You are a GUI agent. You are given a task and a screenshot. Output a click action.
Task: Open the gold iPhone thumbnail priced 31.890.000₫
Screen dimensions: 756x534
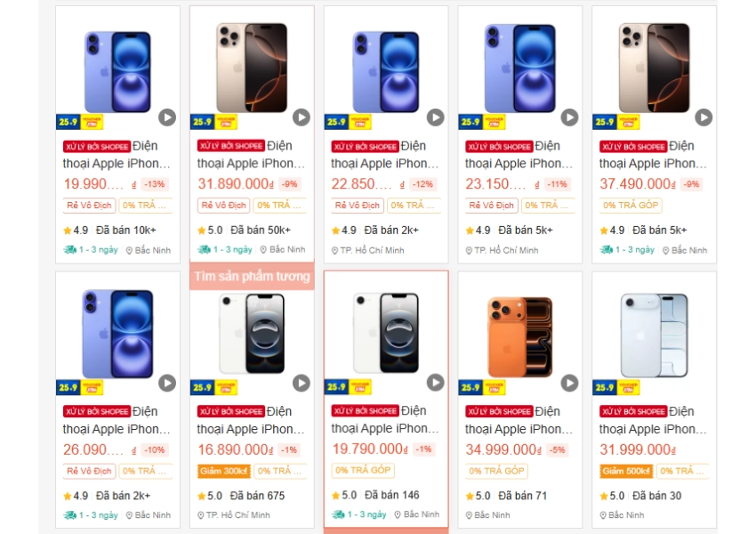click(252, 62)
